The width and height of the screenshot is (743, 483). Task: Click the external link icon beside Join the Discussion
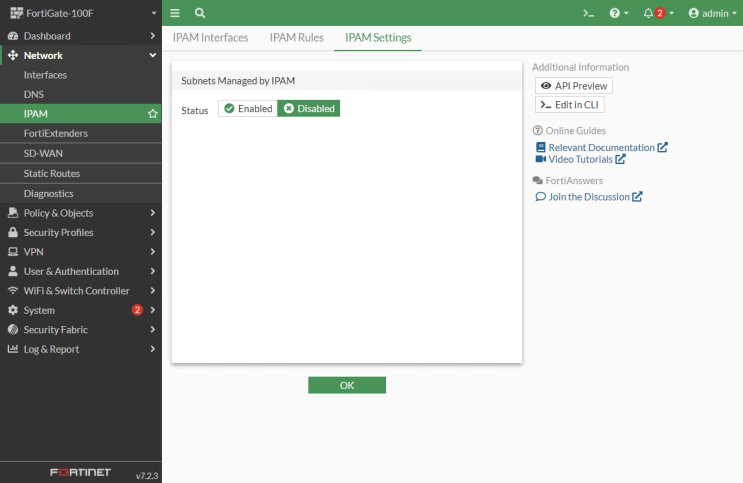coord(637,197)
